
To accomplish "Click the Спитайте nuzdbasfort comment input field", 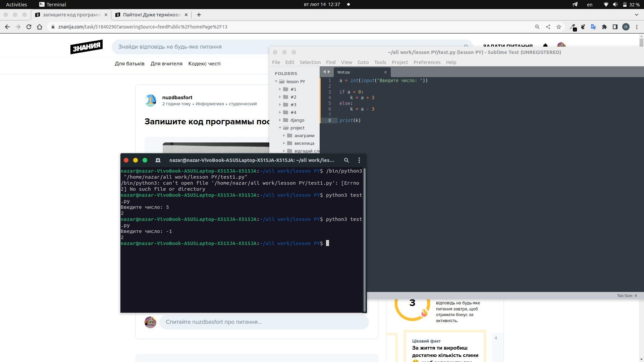I will tap(264, 322).
